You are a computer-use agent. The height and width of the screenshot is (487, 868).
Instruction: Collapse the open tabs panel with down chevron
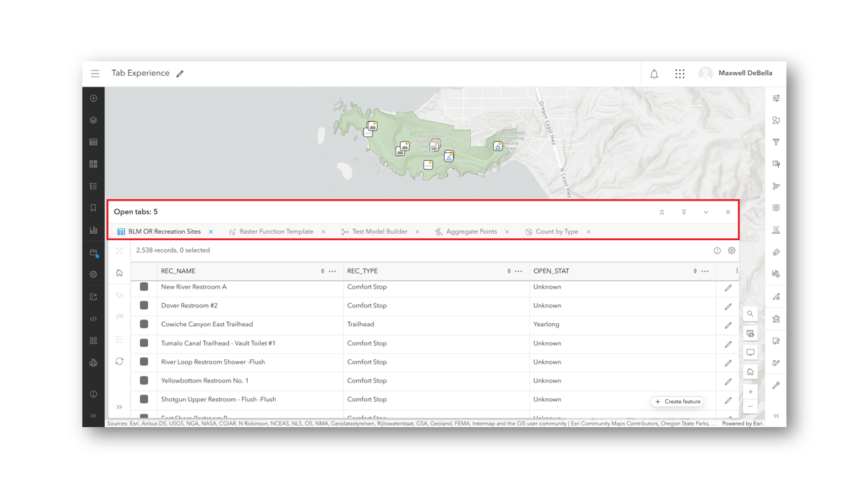[x=706, y=212]
